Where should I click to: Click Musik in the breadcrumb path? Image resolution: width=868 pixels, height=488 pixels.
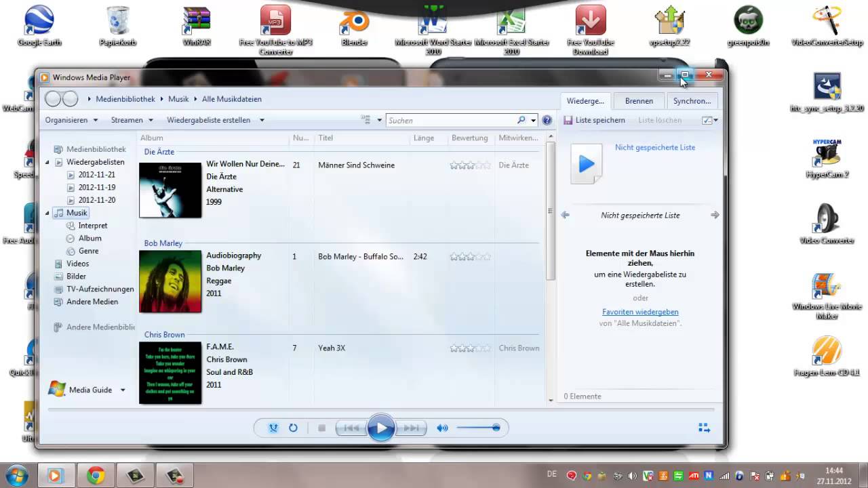(x=178, y=99)
